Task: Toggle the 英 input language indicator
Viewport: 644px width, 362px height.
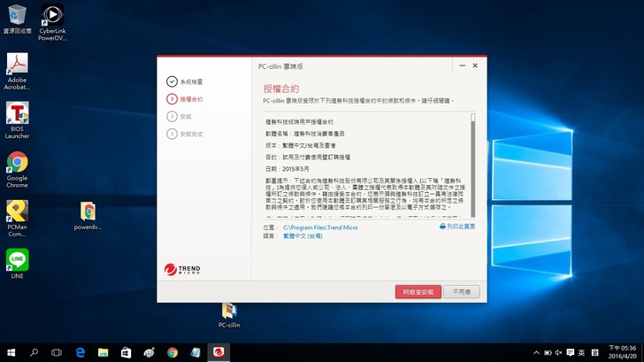Action: click(581, 352)
